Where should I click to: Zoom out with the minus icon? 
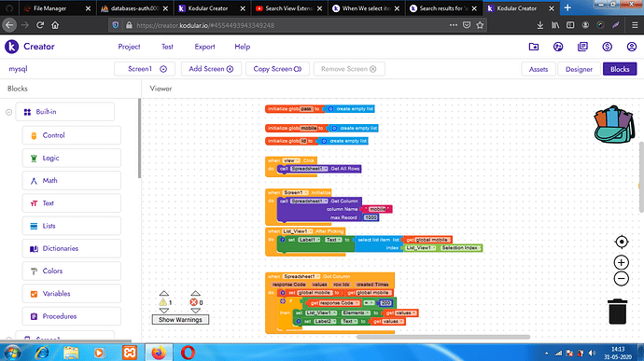pyautogui.click(x=622, y=279)
